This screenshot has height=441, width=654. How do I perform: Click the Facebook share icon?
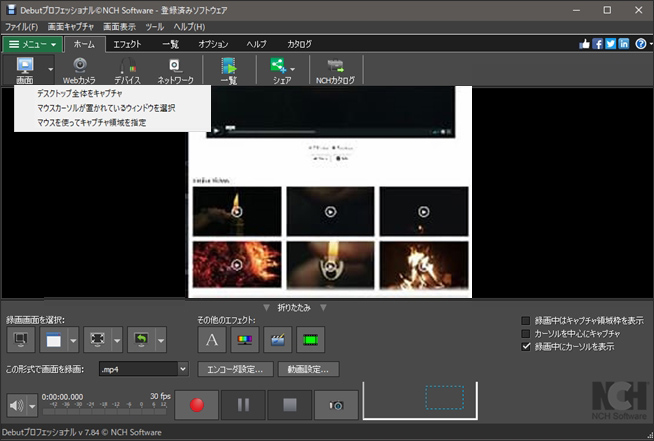click(598, 44)
